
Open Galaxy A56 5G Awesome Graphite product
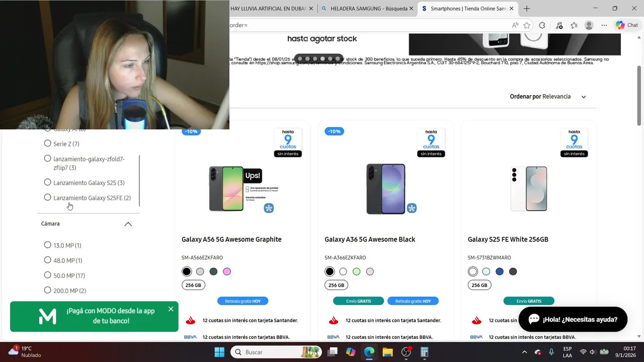pyautogui.click(x=231, y=239)
